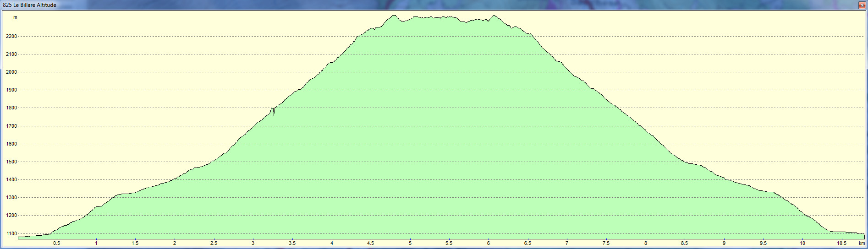Select the 1100 altitude axis label
The width and height of the screenshot is (868, 249).
[11, 233]
